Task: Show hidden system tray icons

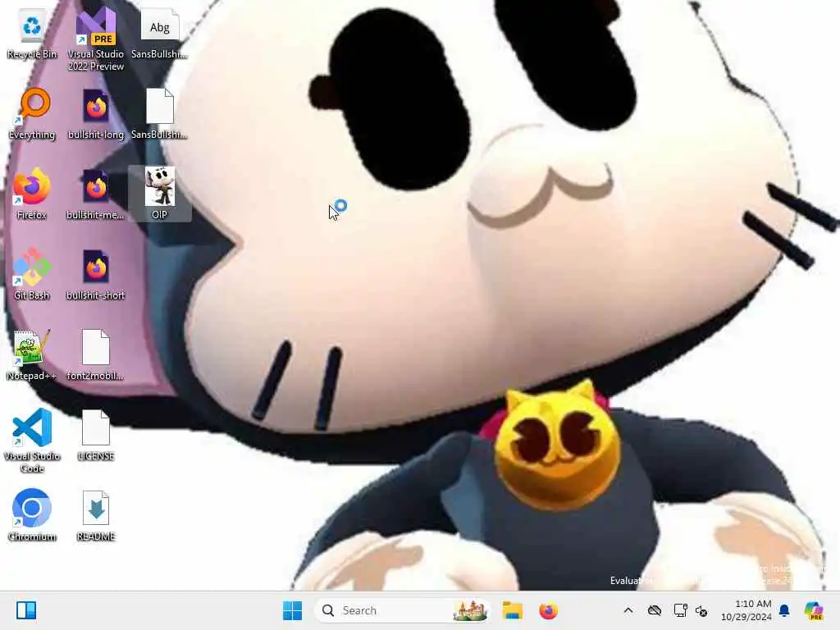Action: point(628,610)
